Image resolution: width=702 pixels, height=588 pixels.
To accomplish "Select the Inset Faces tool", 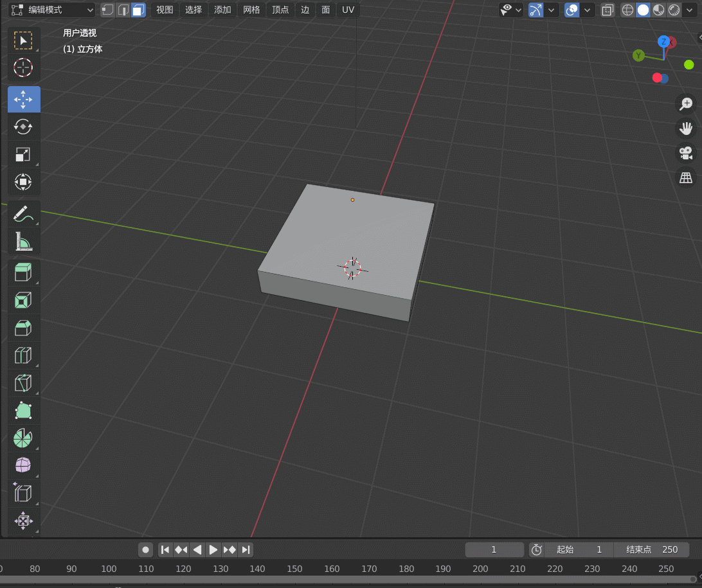I will coord(24,300).
